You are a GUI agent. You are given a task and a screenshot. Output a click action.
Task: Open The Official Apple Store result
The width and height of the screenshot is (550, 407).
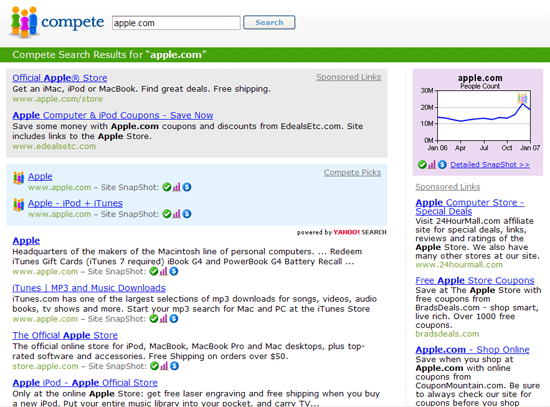coord(65,335)
